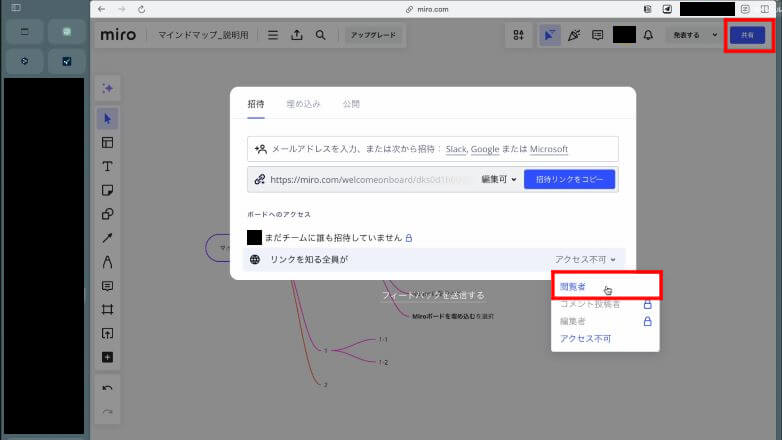
Task: Reload the browser page
Action: tap(142, 9)
